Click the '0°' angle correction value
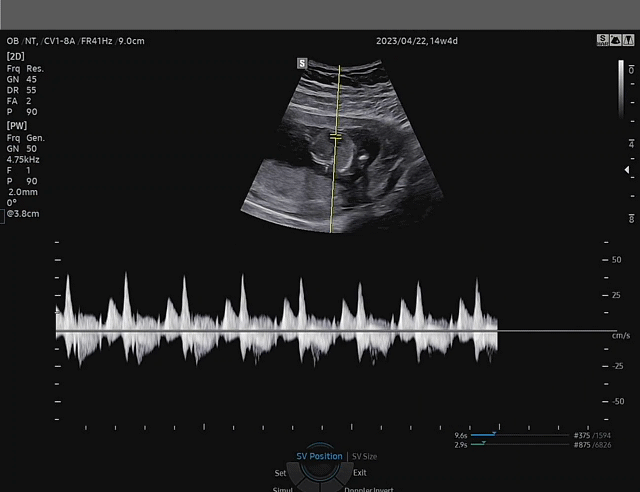The width and height of the screenshot is (640, 492). pos(11,203)
